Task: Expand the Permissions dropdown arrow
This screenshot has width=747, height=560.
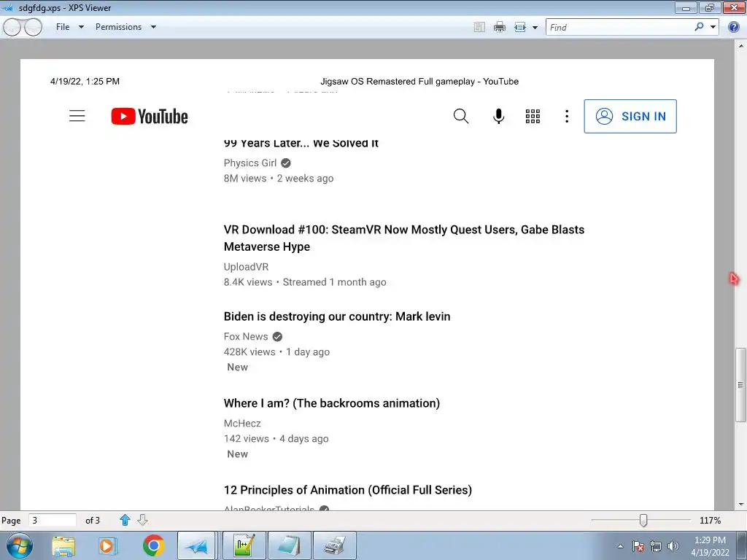Action: [x=153, y=27]
